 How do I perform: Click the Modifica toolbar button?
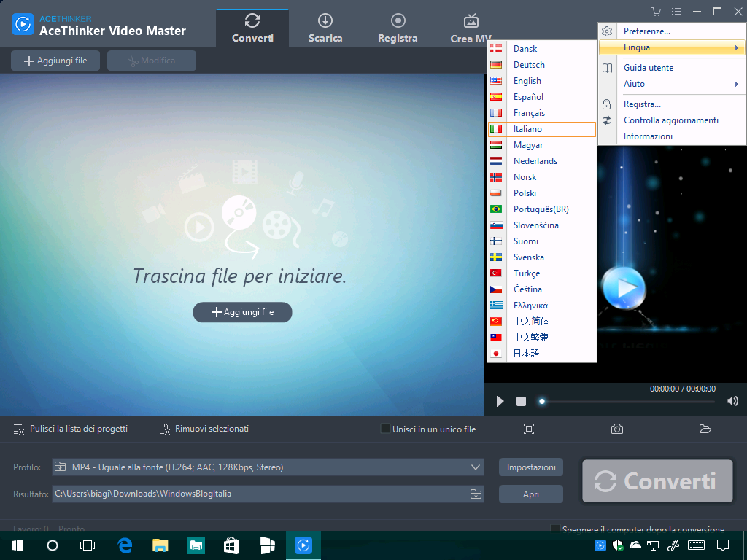[152, 61]
